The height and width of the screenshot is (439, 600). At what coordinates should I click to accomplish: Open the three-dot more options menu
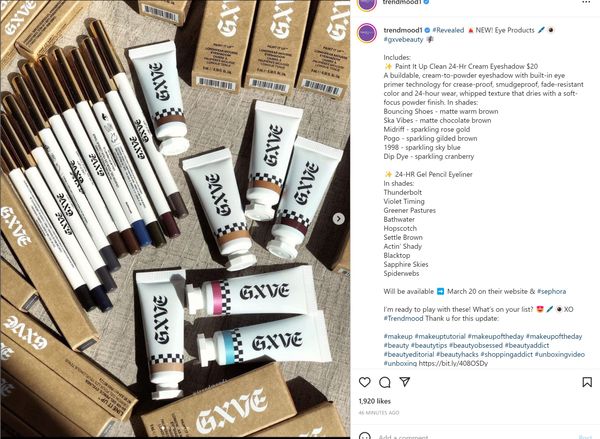[586, 2]
